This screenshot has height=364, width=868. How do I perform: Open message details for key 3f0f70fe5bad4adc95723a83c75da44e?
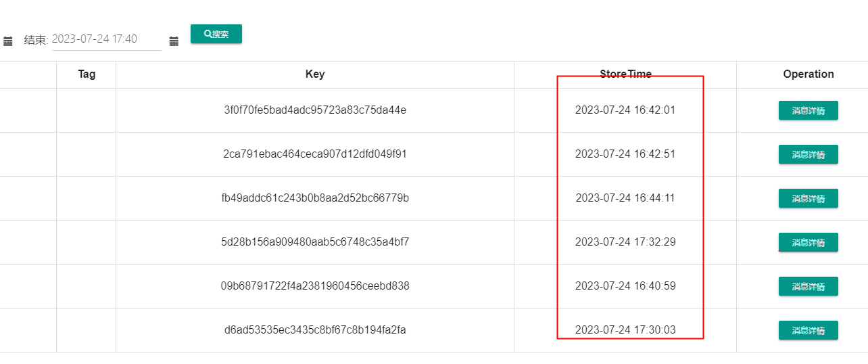click(x=809, y=110)
